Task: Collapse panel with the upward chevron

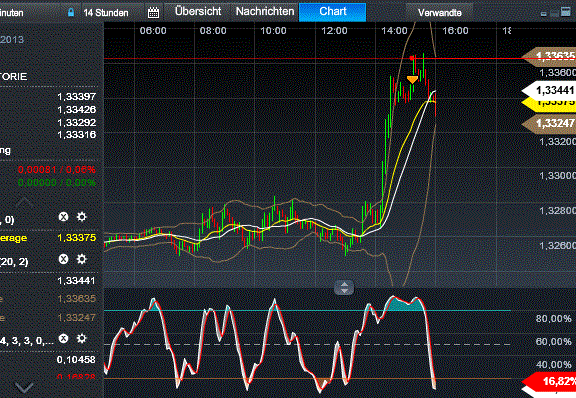Action: [25, 202]
